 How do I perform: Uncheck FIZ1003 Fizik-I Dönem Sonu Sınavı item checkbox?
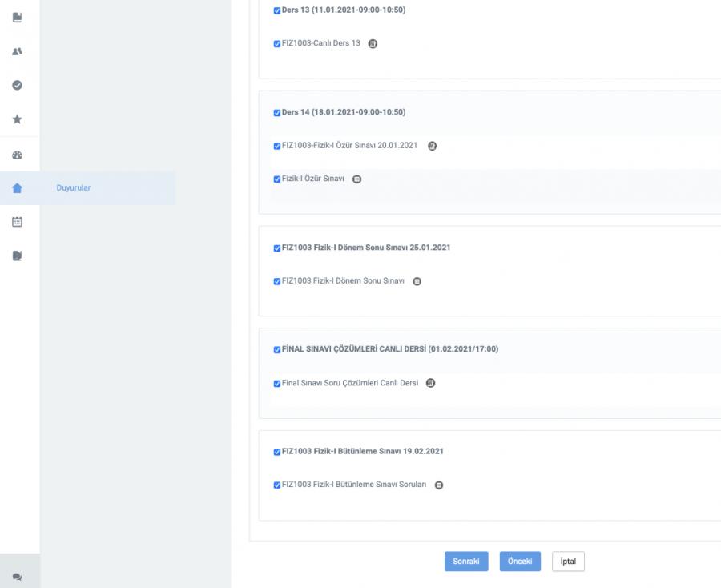(277, 281)
